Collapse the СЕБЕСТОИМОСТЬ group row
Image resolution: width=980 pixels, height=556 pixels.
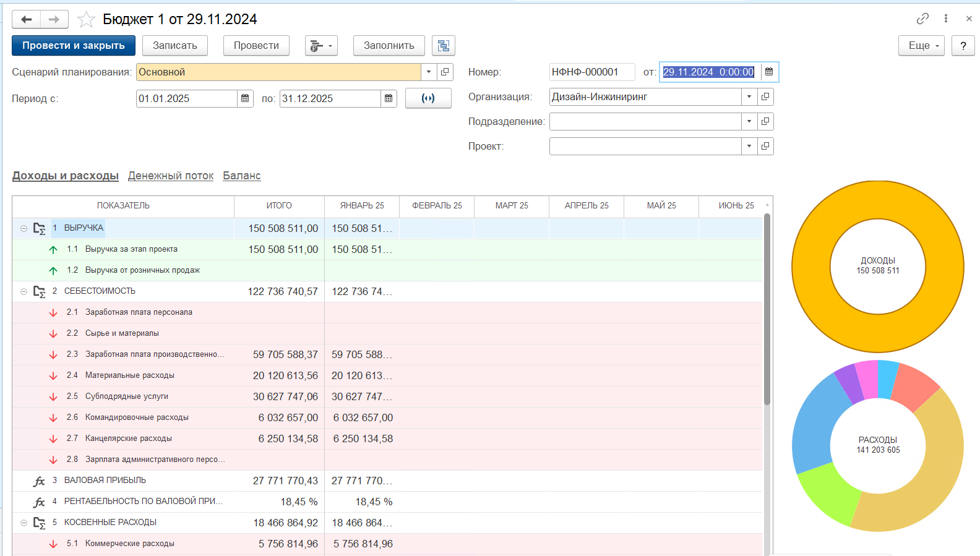tap(24, 292)
